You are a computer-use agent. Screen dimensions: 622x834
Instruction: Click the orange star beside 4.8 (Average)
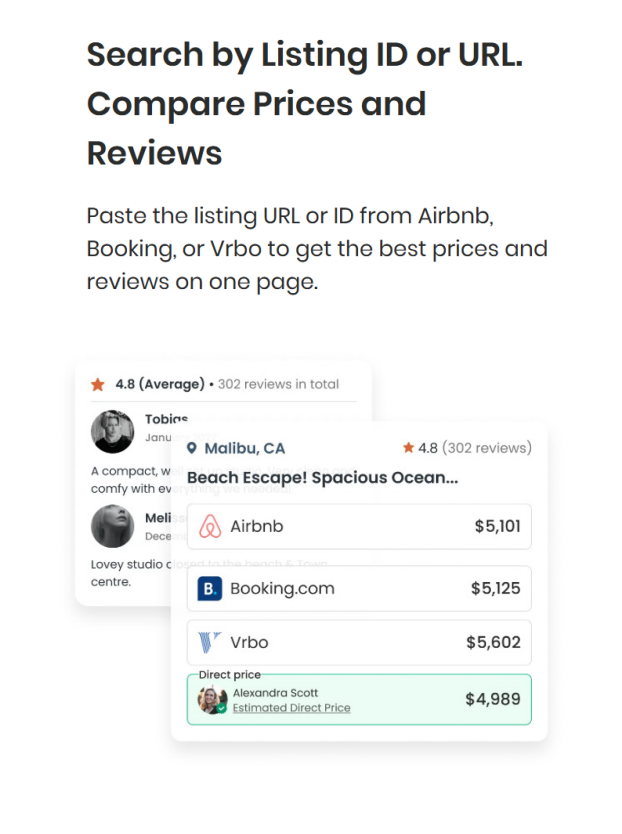98,384
